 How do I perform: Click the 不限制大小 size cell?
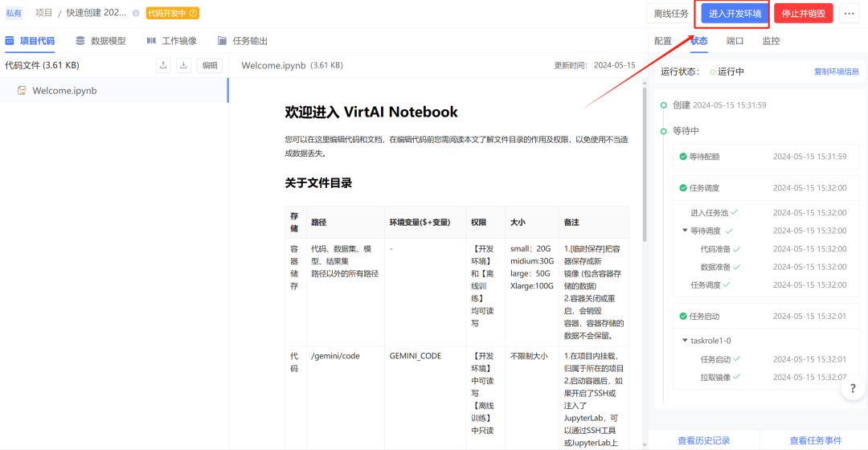point(529,356)
